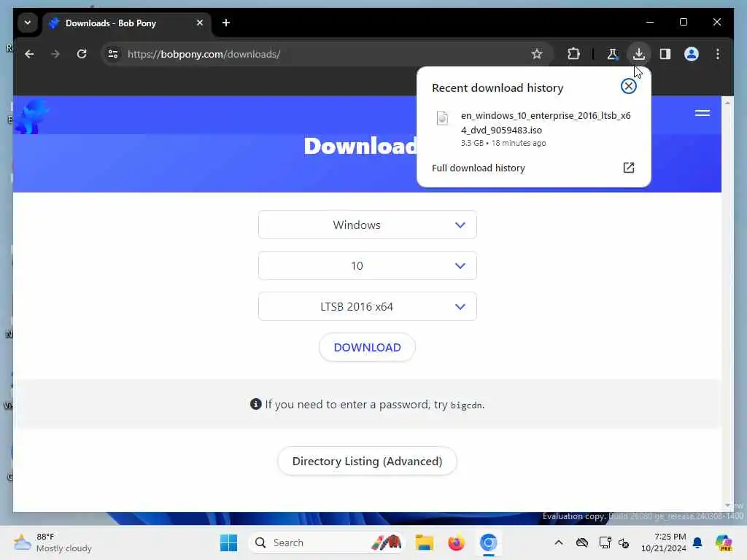Click the page vertical scrollbar
Image resolution: width=747 pixels, height=560 pixels.
(x=727, y=304)
